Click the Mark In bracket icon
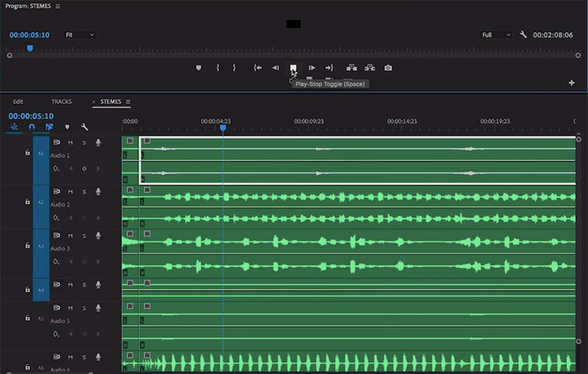The height and width of the screenshot is (374, 588). (217, 68)
